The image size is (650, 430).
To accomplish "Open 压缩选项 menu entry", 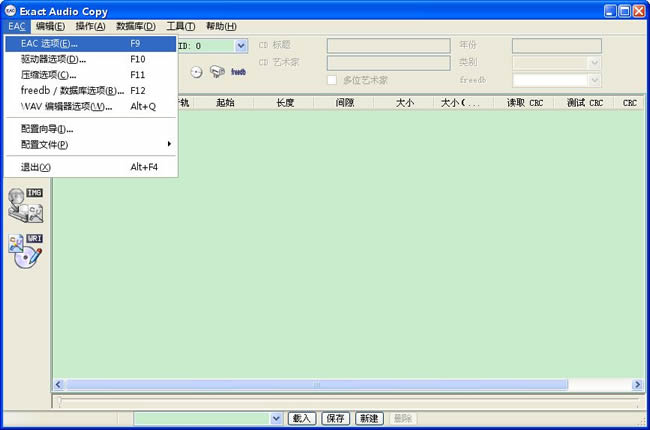I will [x=91, y=75].
